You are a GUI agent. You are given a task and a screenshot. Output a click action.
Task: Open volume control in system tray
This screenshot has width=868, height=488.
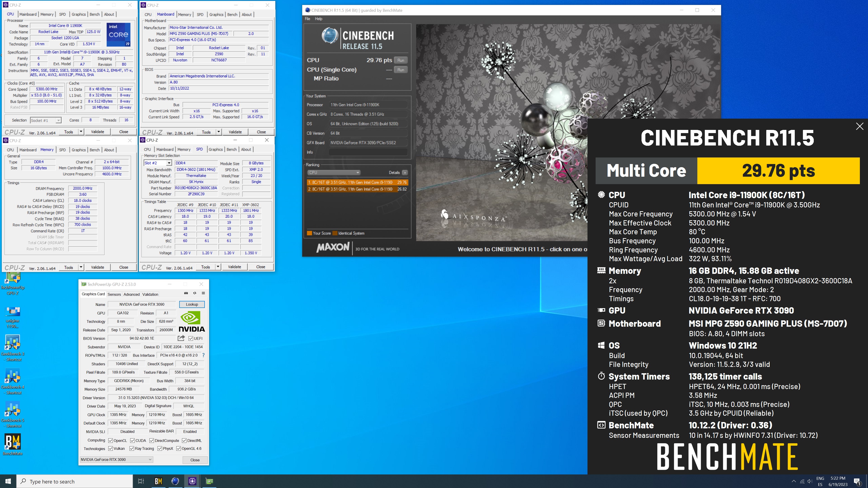pos(810,481)
